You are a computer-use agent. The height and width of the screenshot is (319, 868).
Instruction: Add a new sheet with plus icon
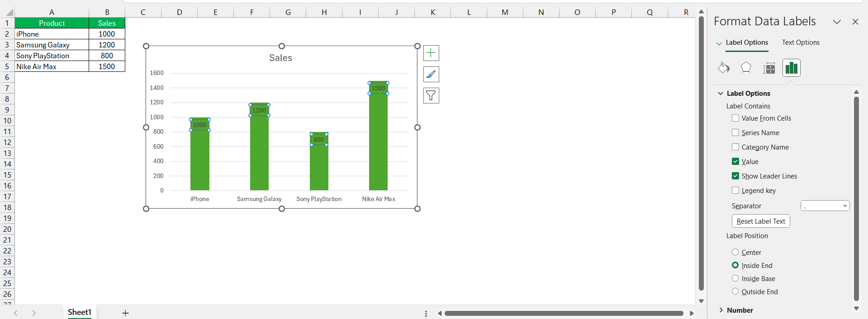click(x=125, y=313)
